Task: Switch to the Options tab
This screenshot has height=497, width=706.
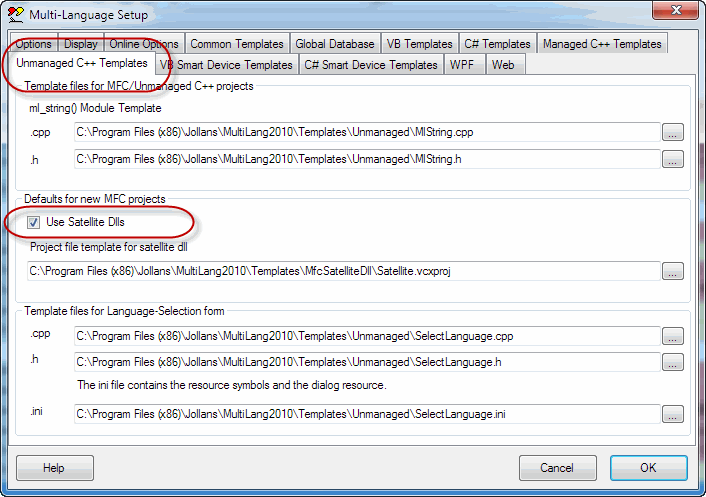Action: tap(33, 44)
